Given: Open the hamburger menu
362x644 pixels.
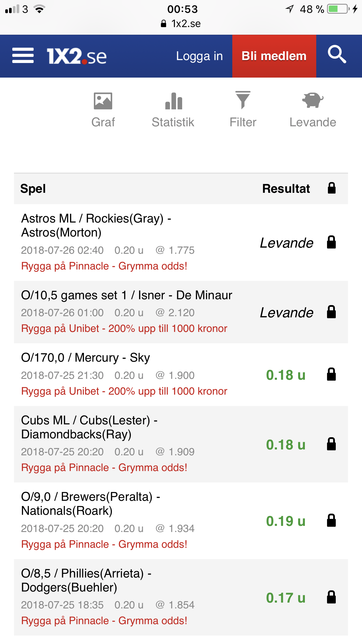Looking at the screenshot, I should coord(23,56).
